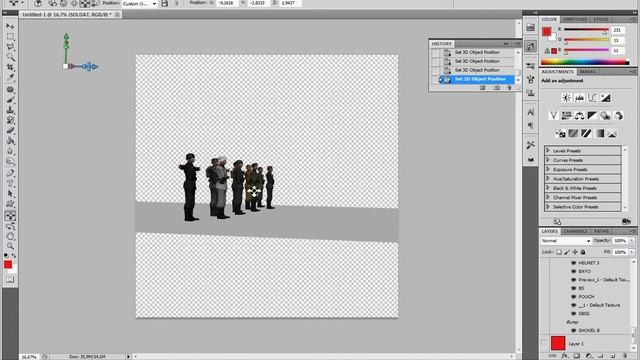Switch to the Masks tab
Viewport: 640px width, 360px height.
pos(588,72)
